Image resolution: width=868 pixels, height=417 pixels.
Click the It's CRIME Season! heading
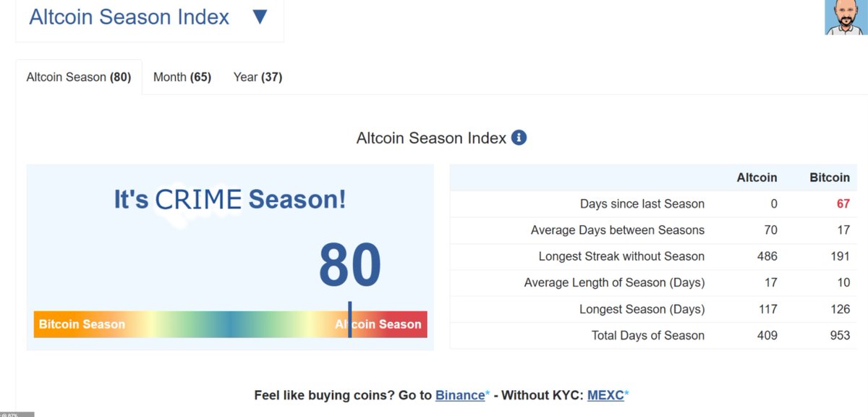[230, 198]
